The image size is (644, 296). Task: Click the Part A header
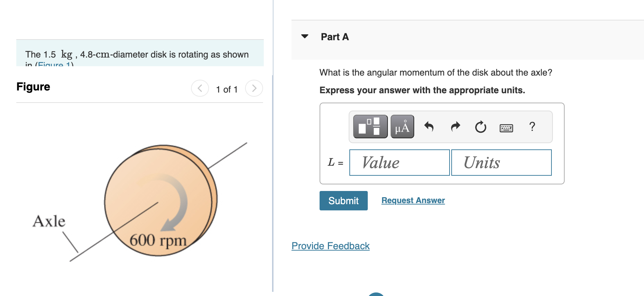[334, 36]
